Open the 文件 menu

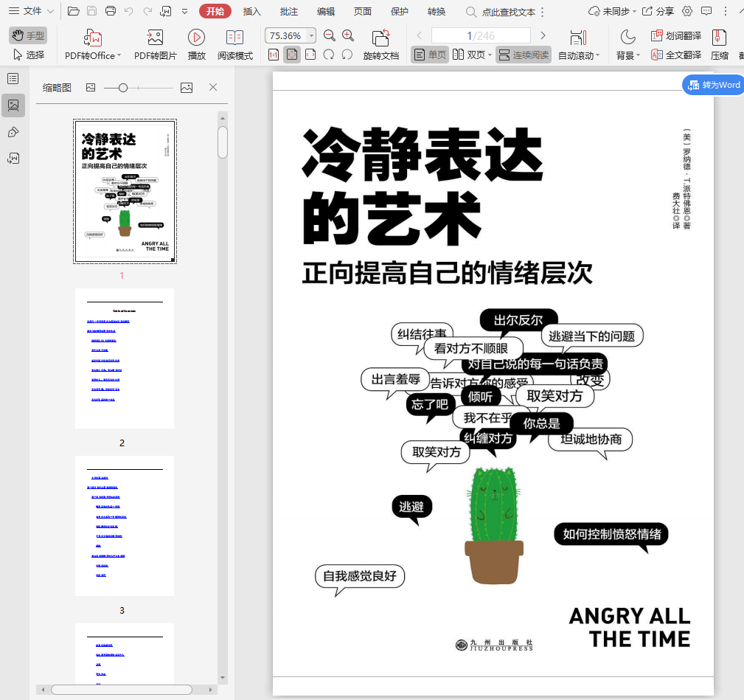[x=31, y=11]
